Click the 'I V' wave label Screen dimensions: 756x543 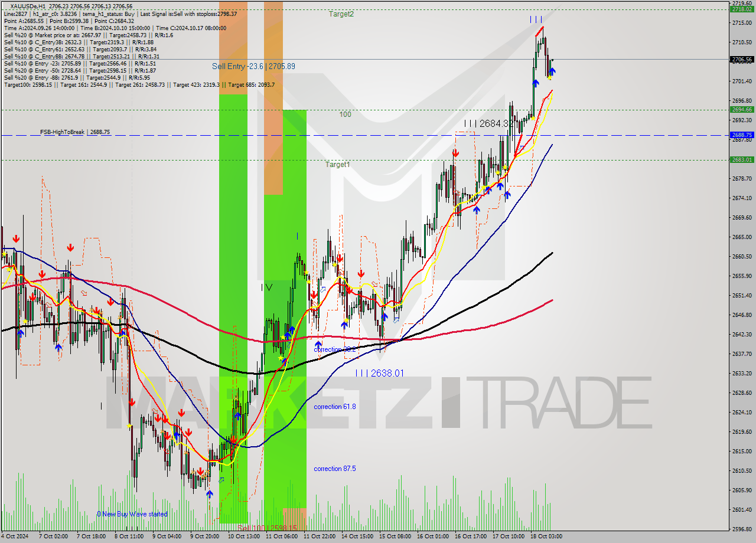click(x=267, y=287)
